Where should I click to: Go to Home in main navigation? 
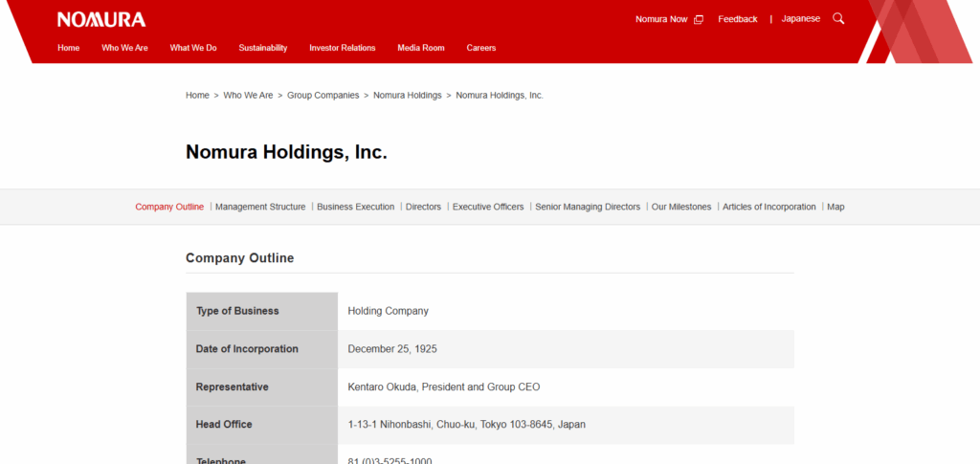(69, 48)
